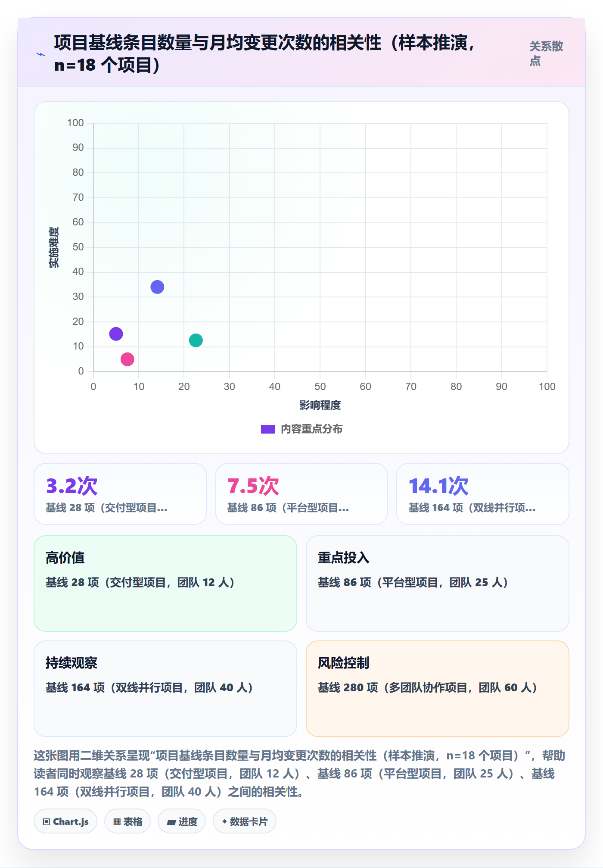Click 基线 280 项 text in 风险控制 card
Screen dimensions: 603x868
pos(427,687)
